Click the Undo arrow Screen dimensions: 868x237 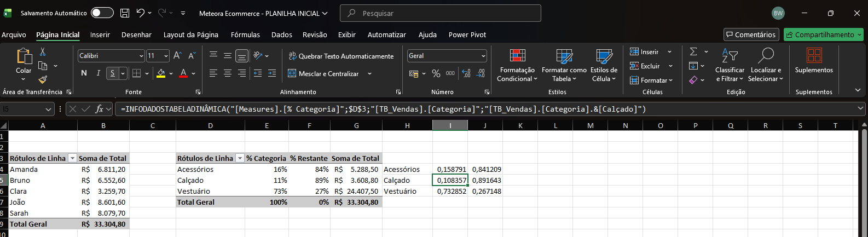tap(141, 13)
